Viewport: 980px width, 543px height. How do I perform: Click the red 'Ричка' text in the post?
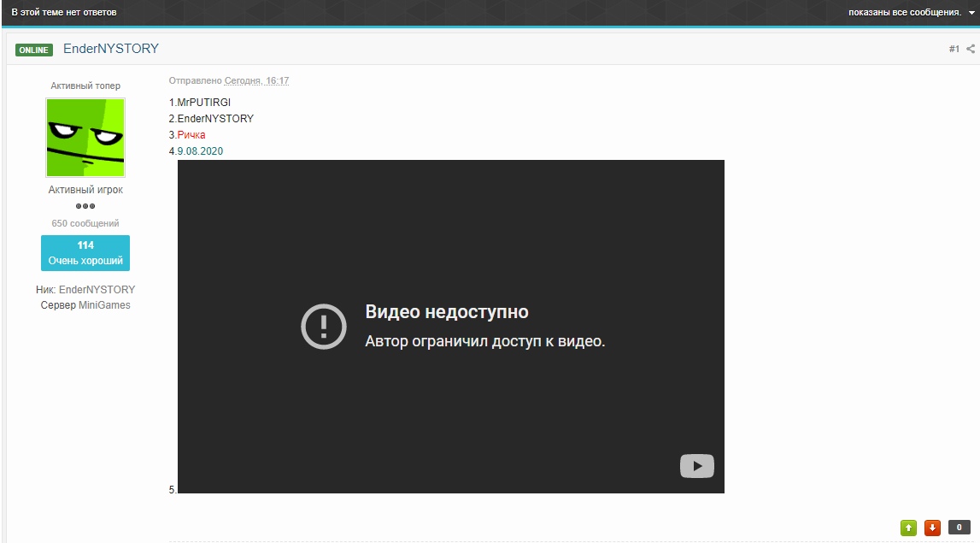[191, 135]
